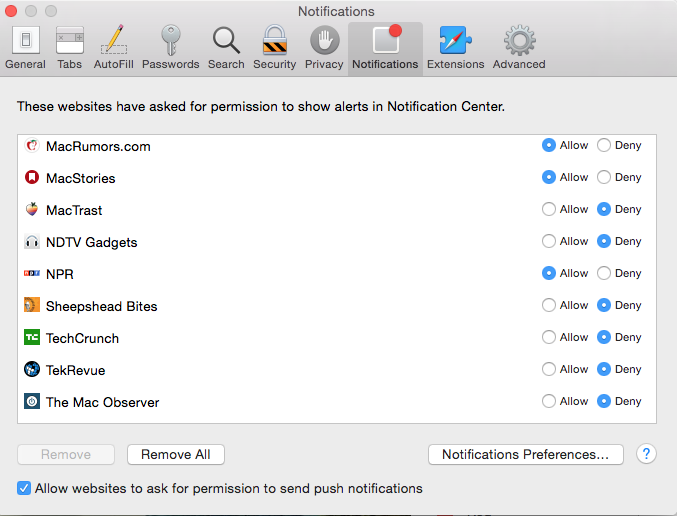Open the Passwords key pane

point(171,48)
